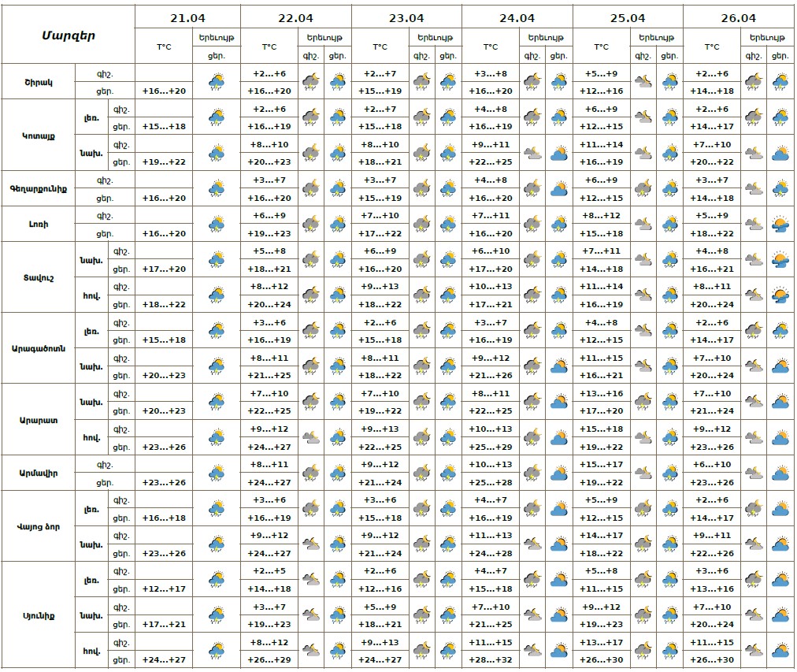
Task: Click Gegharkunik's night weather icon for 22.04
Action: click(x=310, y=188)
